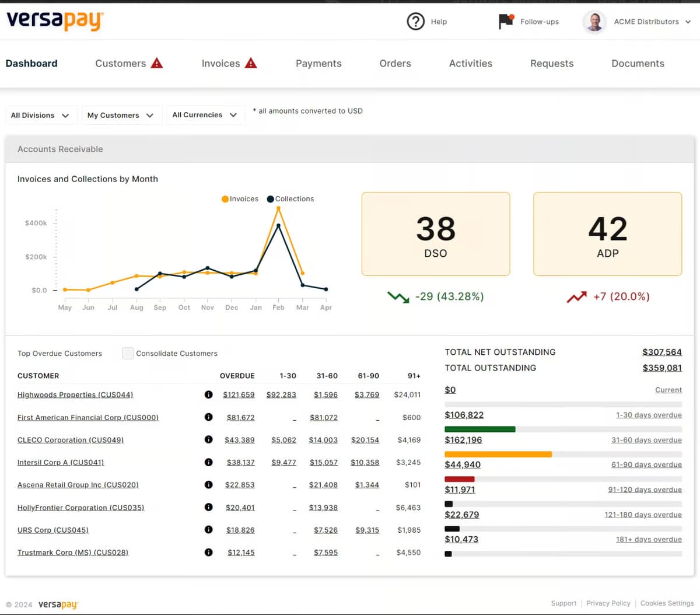Open Highwoods Properties (CUS044) customer link

point(75,394)
